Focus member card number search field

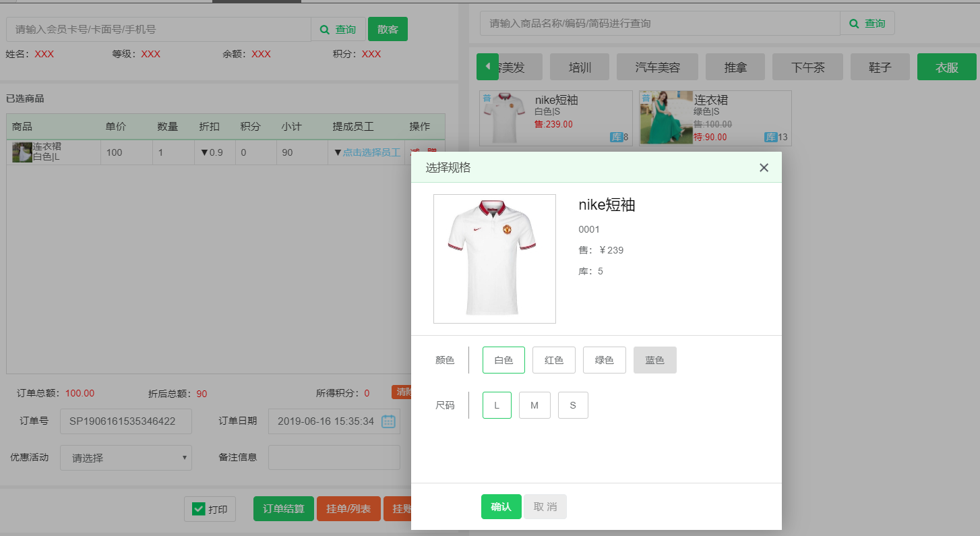pyautogui.click(x=159, y=30)
